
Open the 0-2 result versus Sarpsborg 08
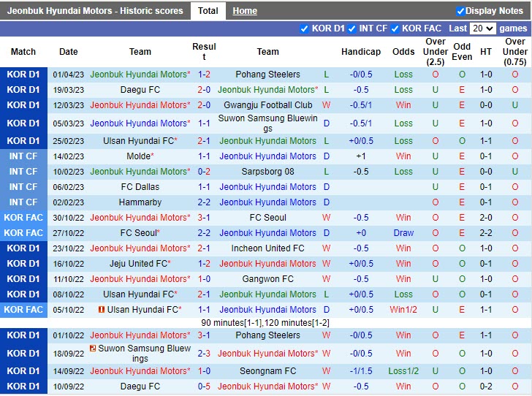pos(204,172)
